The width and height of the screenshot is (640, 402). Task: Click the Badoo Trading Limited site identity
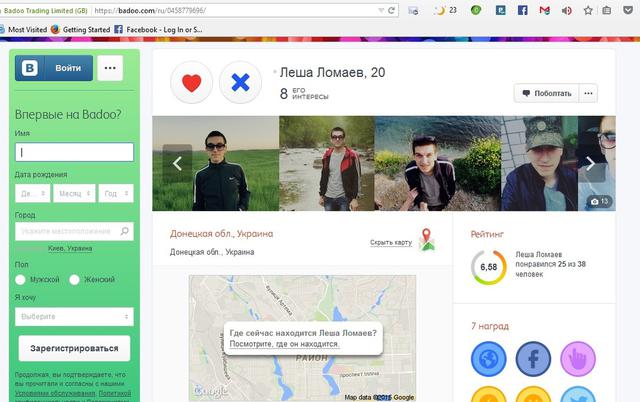point(44,11)
